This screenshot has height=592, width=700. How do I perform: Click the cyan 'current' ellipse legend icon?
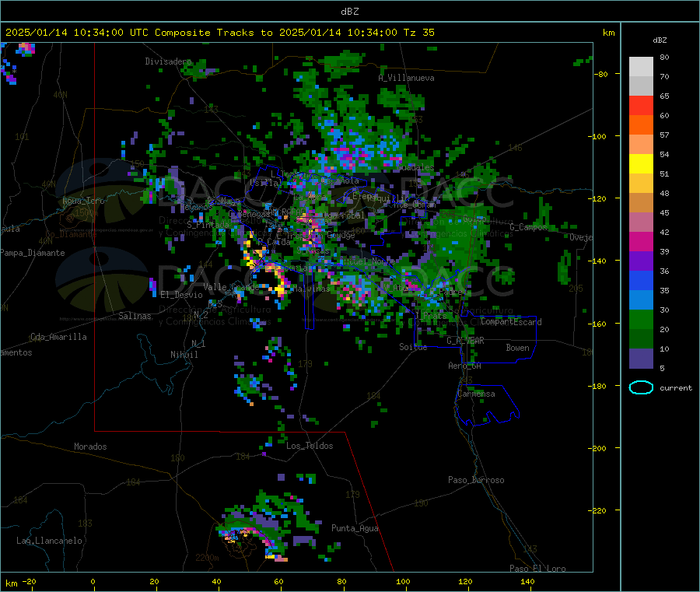(x=641, y=387)
